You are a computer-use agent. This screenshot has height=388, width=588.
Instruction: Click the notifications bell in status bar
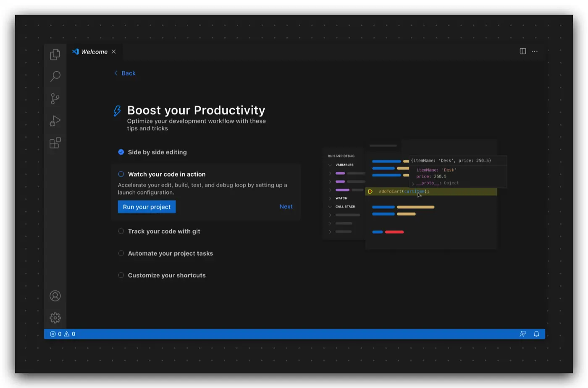[536, 334]
